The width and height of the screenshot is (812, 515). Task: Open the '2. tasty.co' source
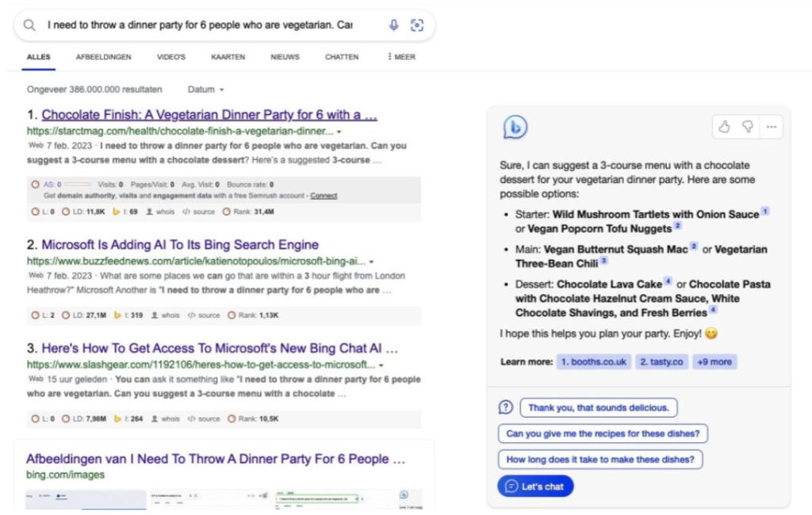(661, 362)
